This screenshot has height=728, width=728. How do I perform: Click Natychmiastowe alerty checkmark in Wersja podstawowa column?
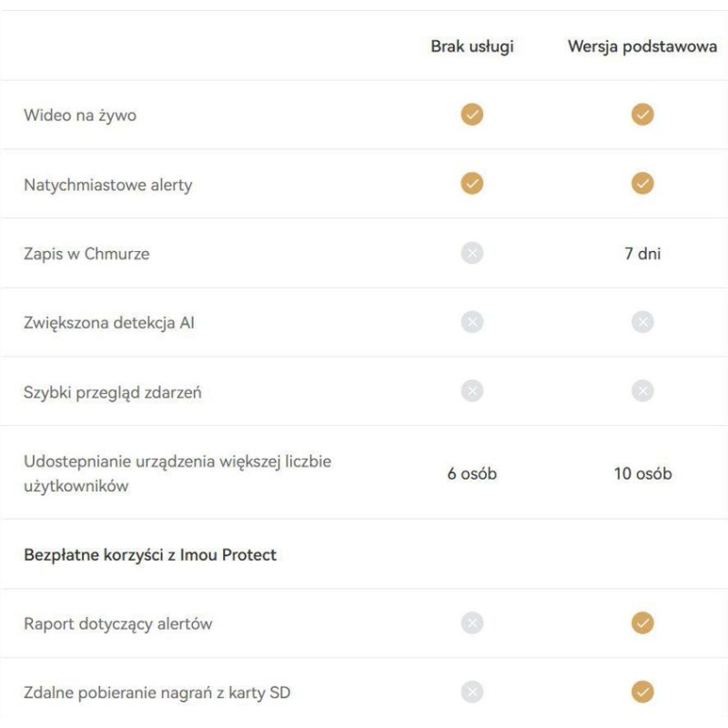(642, 184)
